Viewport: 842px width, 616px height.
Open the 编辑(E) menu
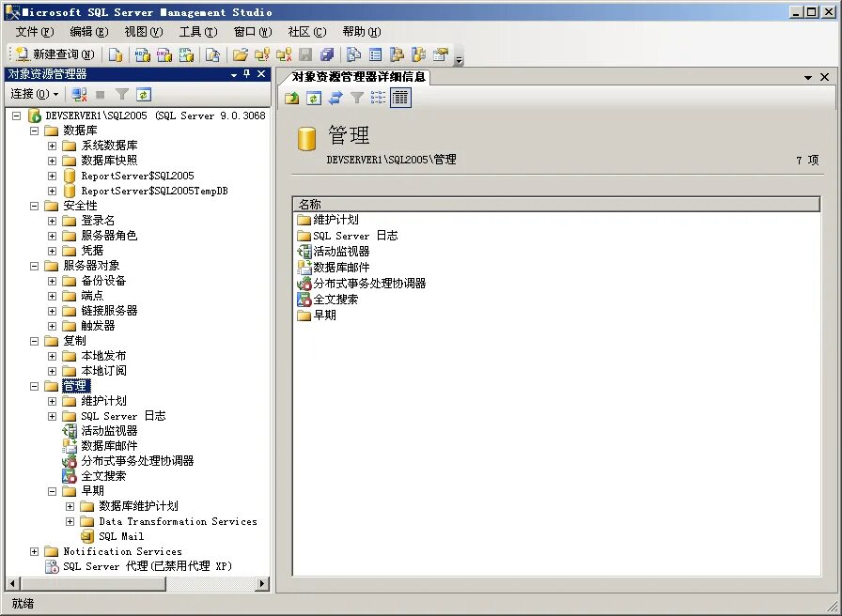[x=88, y=32]
